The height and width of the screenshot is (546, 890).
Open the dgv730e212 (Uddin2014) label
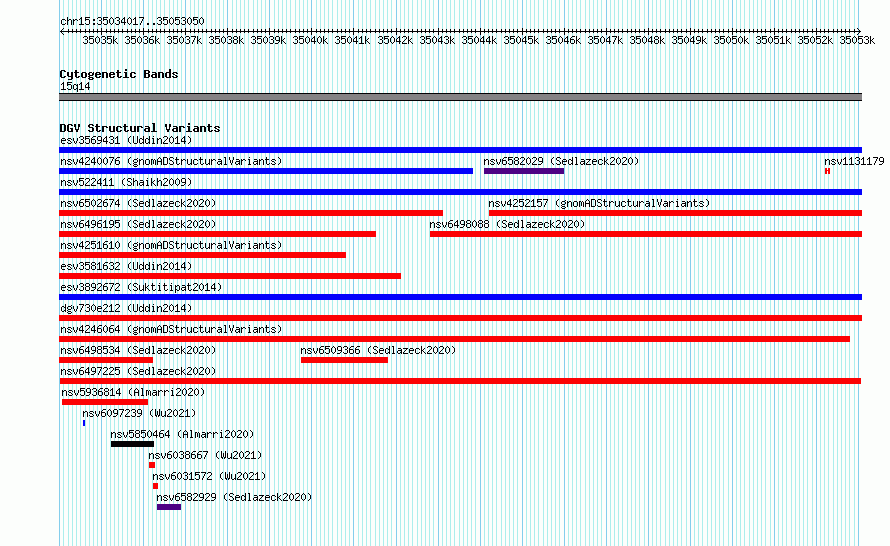pos(126,308)
